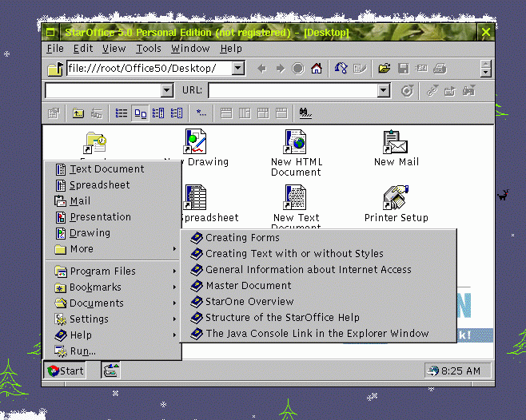Open the File menu

[55, 49]
